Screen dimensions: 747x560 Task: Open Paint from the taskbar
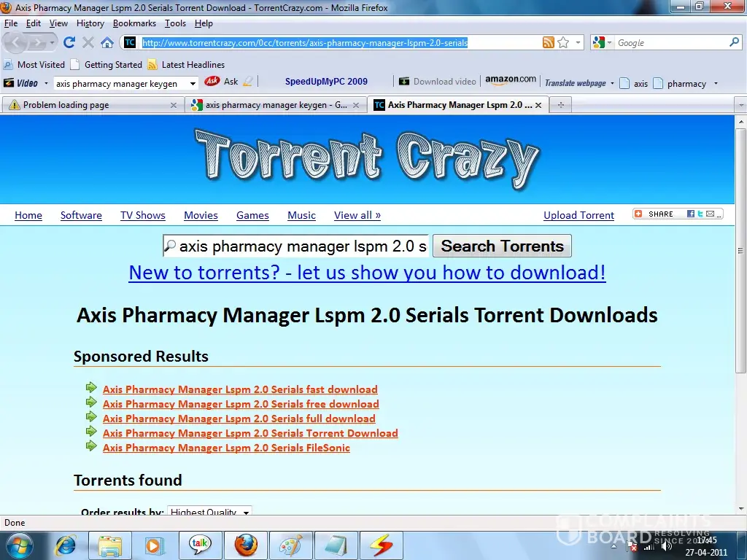click(290, 545)
